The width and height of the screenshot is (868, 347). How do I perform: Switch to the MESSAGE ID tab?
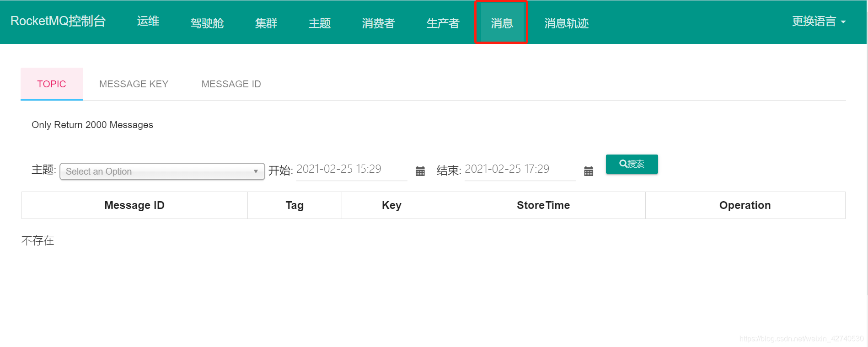tap(231, 84)
